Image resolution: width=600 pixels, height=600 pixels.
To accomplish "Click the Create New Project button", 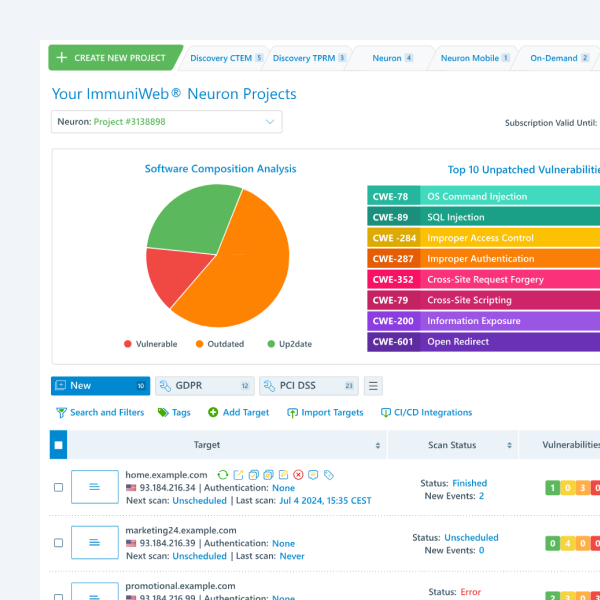I will coord(112,58).
